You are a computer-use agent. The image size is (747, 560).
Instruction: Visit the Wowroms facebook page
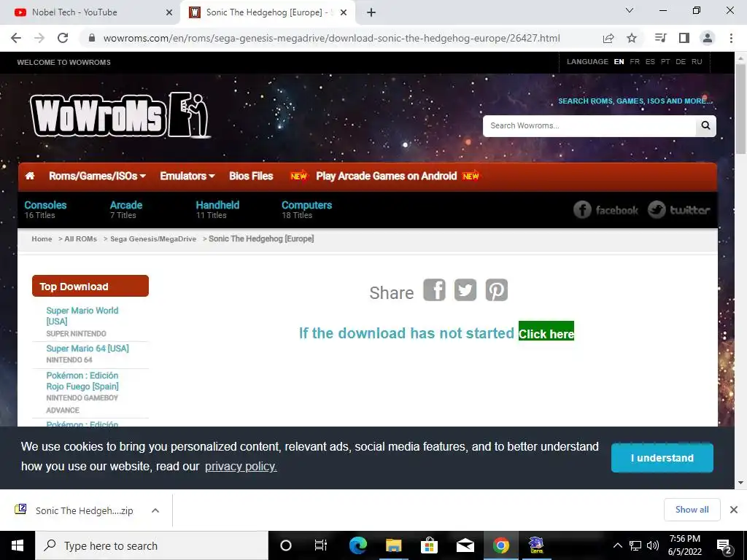click(605, 209)
